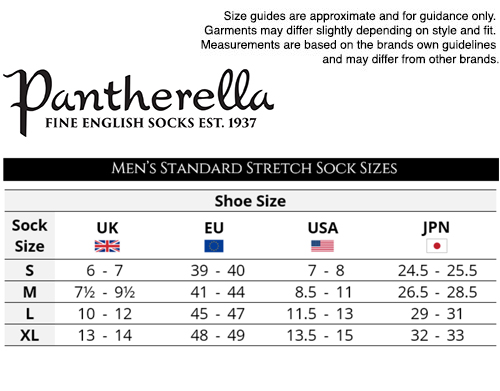Viewport: 500px width, 391px height.
Task: Select JPN size 24.5 - 25.5 cell
Action: coord(437,271)
